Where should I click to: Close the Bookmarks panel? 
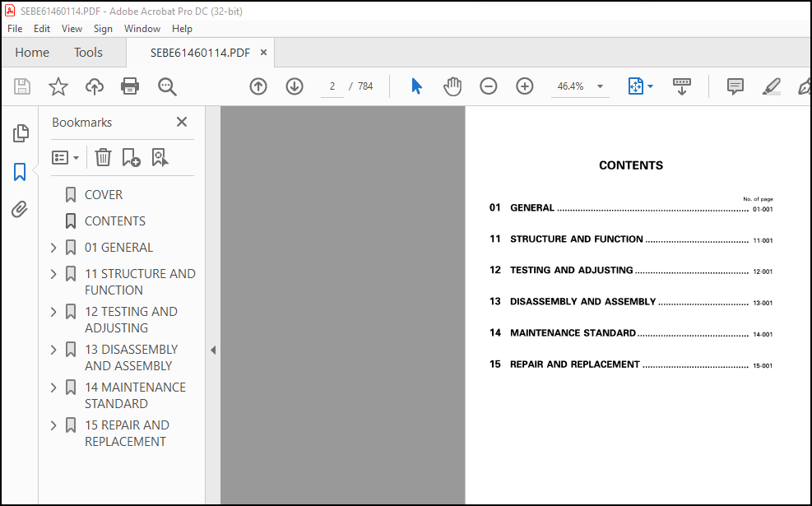[182, 122]
